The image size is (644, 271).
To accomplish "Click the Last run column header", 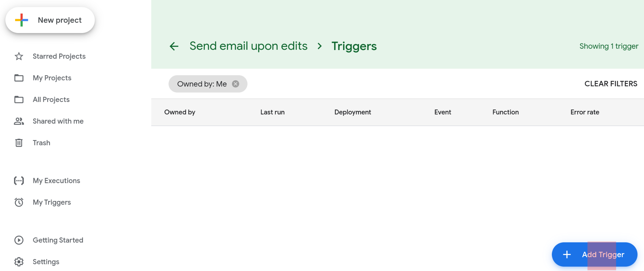I will 272,112.
